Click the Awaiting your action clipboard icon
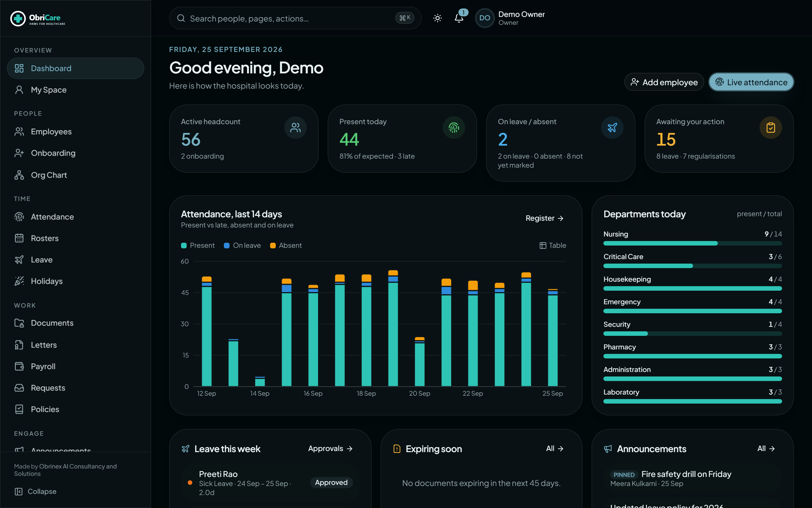This screenshot has width=812, height=508. tap(771, 128)
